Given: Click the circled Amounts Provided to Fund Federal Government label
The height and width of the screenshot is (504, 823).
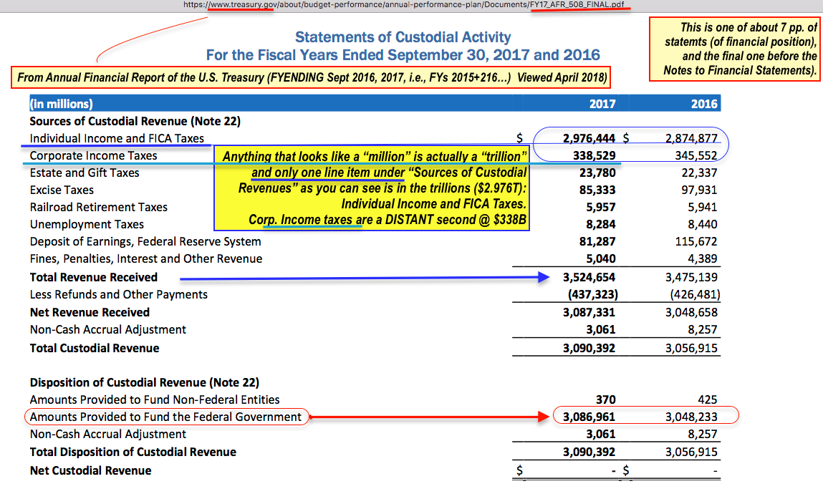Looking at the screenshot, I should tap(166, 417).
